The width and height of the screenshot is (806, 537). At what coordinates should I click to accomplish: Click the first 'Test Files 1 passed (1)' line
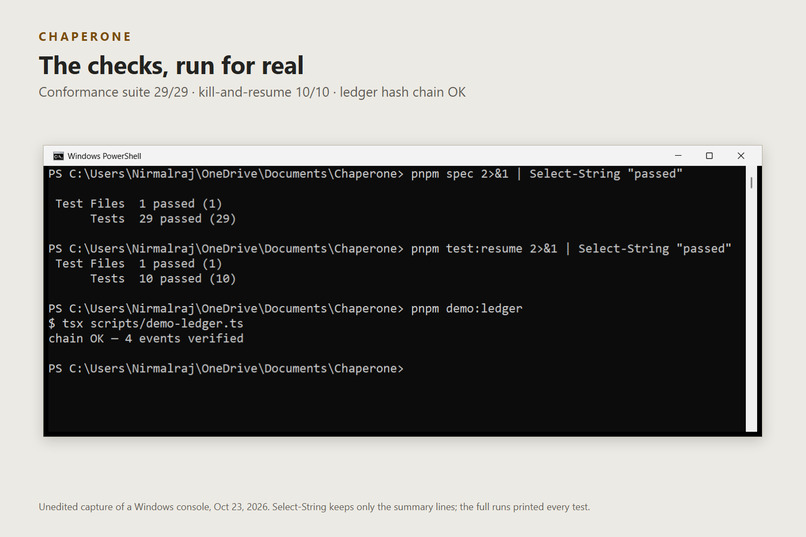click(139, 204)
